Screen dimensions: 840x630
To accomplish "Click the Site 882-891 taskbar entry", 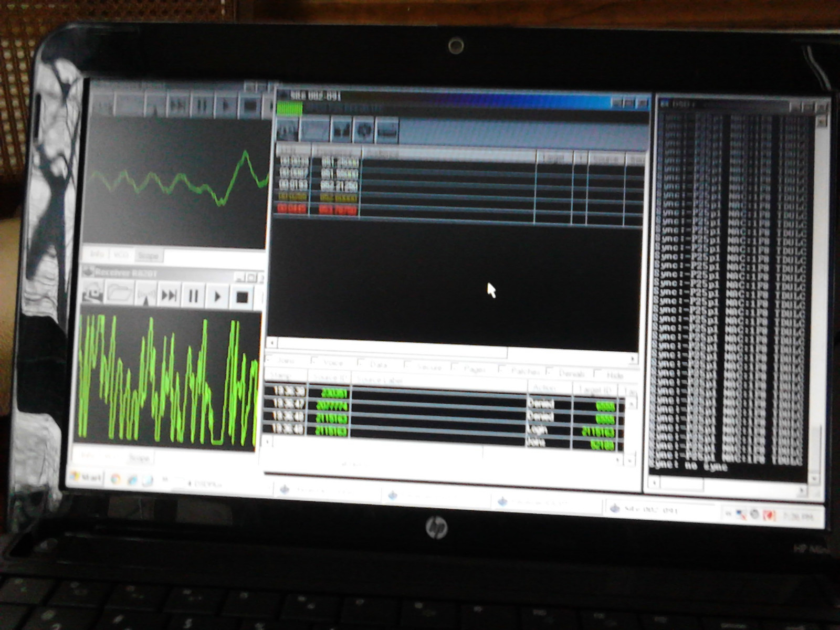I will pos(651,509).
